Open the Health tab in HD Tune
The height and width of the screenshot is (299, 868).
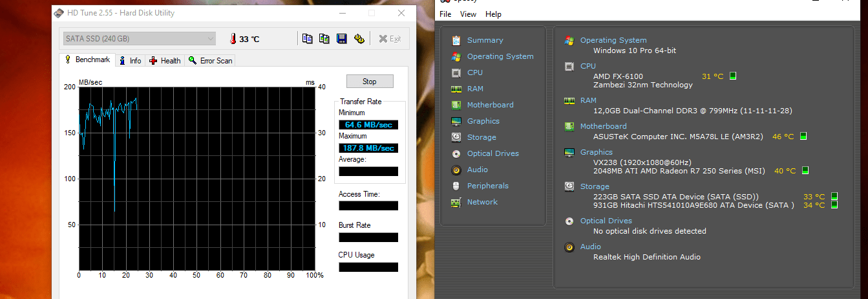point(165,60)
